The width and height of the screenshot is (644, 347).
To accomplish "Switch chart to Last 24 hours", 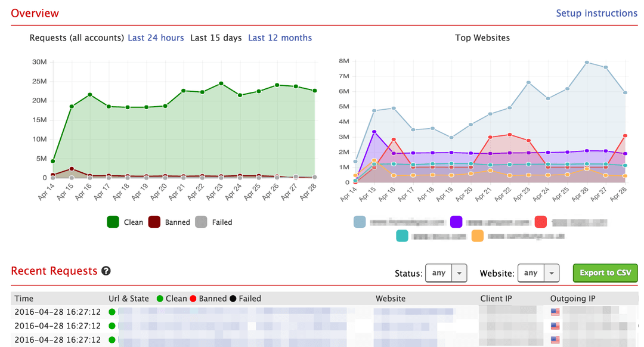I will click(156, 38).
